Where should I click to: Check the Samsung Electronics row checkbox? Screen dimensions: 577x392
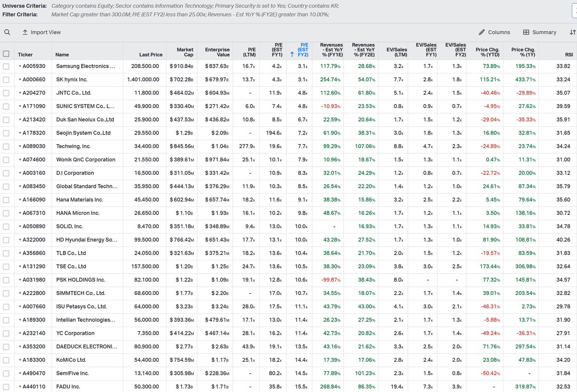click(6, 66)
